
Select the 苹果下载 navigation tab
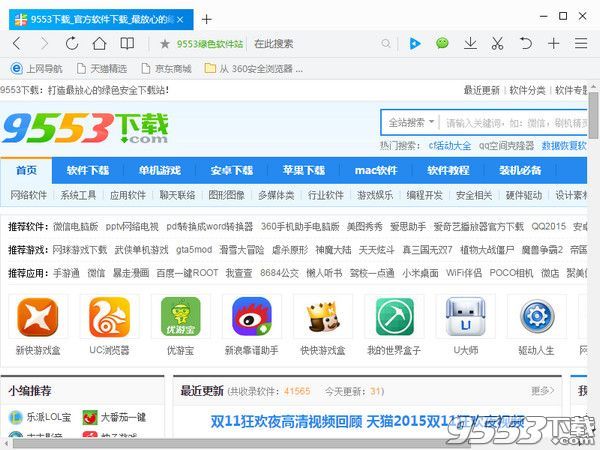point(304,170)
